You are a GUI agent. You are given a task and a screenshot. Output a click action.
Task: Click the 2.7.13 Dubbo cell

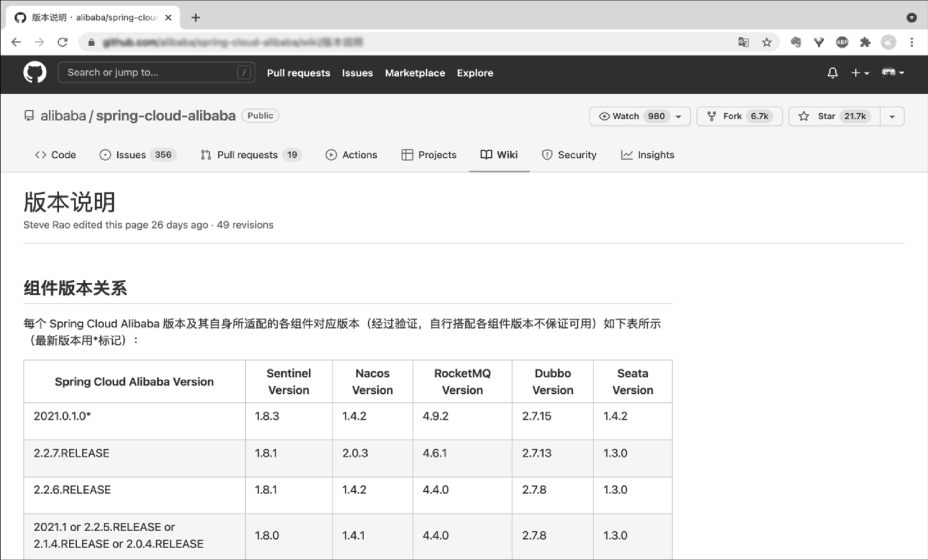click(x=553, y=458)
